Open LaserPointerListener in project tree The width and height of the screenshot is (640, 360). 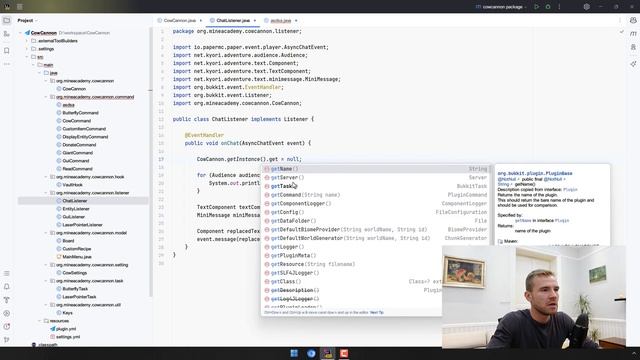point(82,225)
